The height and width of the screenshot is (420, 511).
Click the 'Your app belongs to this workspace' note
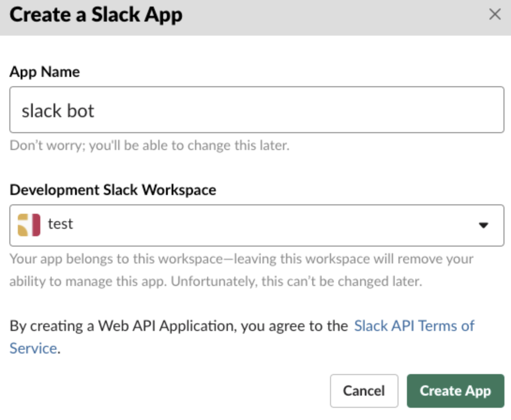241,270
